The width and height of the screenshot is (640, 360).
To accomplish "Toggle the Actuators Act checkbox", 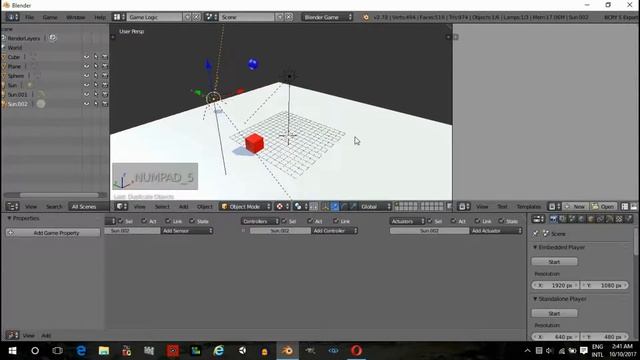I will coord(453,221).
